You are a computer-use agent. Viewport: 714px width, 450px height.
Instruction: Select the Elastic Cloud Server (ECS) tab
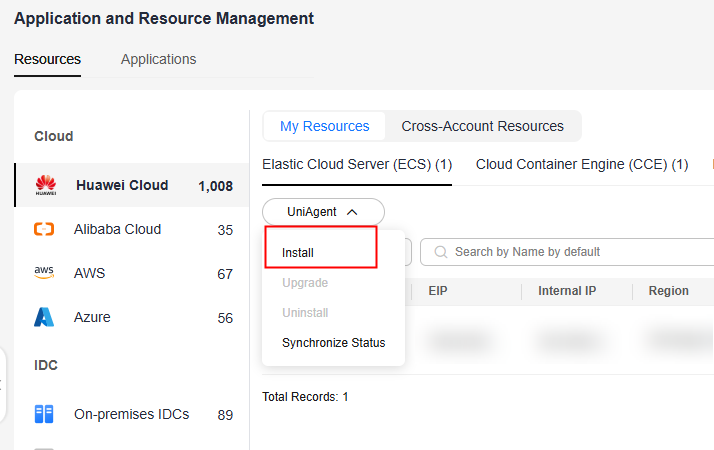coord(357,164)
